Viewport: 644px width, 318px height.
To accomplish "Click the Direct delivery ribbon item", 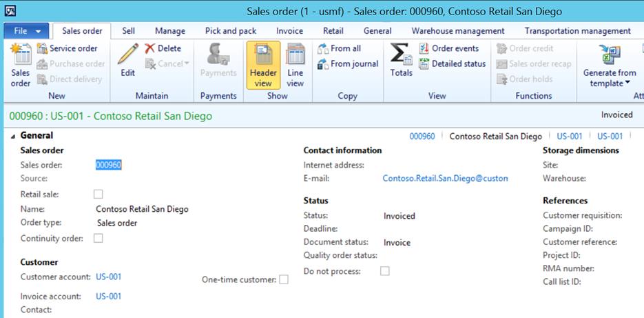I will pos(69,79).
